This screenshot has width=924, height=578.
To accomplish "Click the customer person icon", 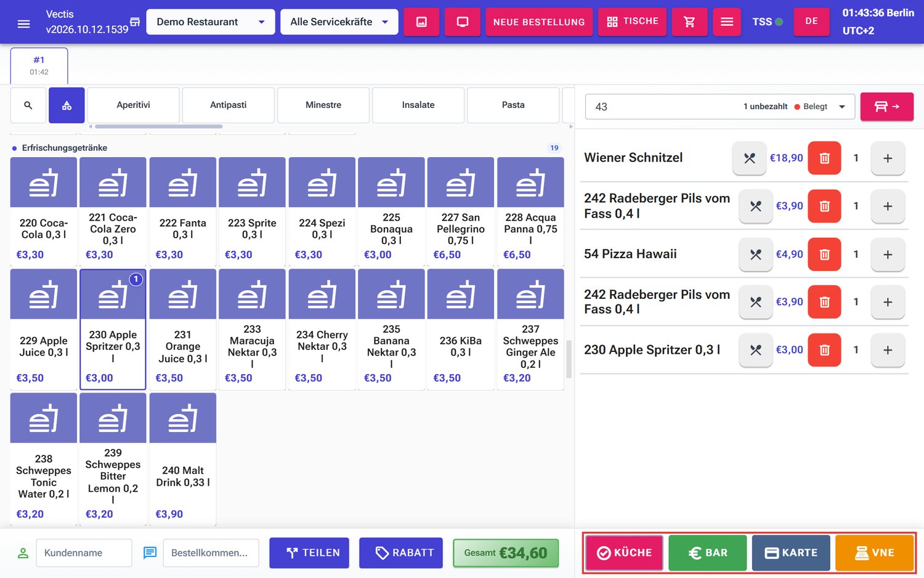I will pos(23,553).
